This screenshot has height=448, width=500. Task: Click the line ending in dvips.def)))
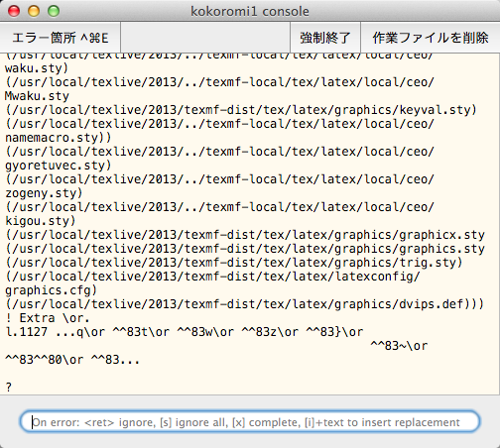pyautogui.click(x=245, y=304)
